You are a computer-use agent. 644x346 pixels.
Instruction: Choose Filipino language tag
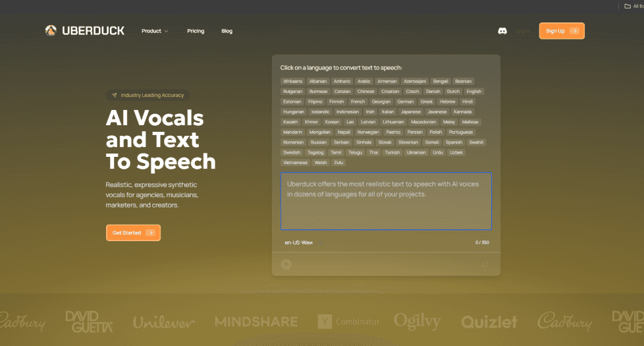click(315, 101)
